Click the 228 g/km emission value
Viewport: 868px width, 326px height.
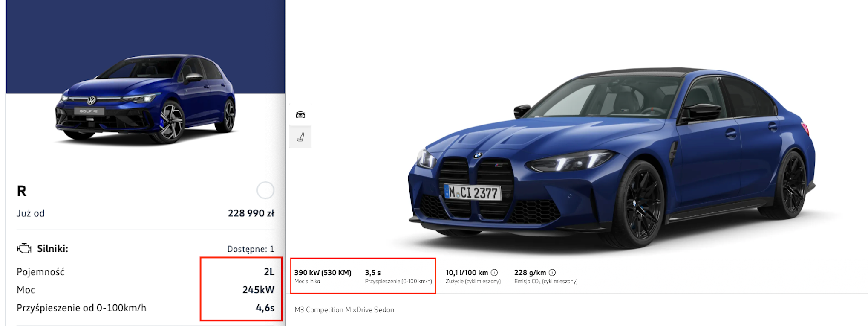click(x=530, y=272)
